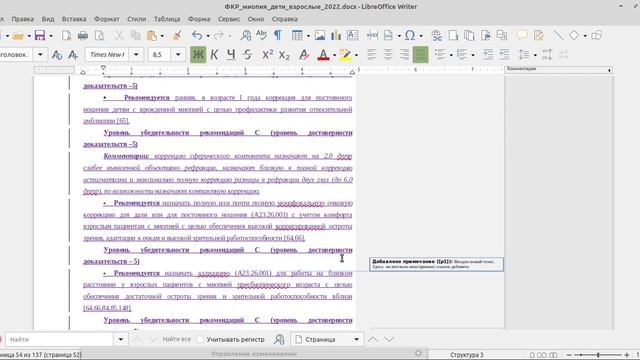Open the font size dropdown
The width and height of the screenshot is (640, 360).
coord(178,54)
